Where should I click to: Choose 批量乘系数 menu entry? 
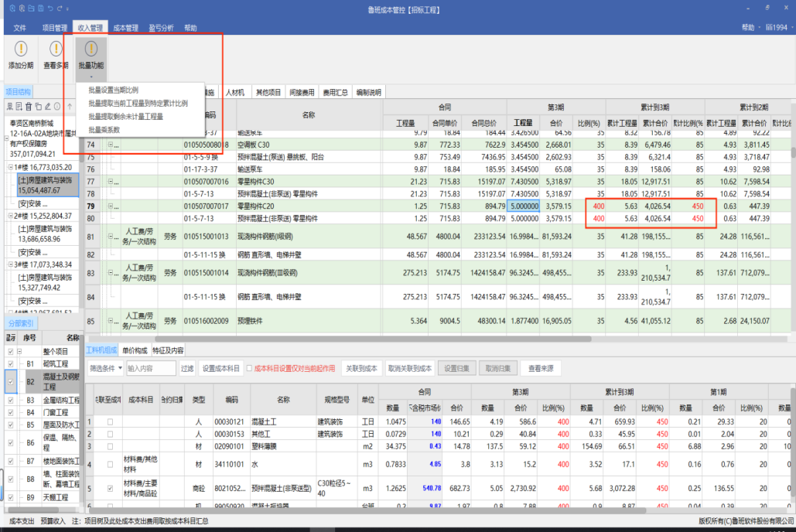coord(104,130)
